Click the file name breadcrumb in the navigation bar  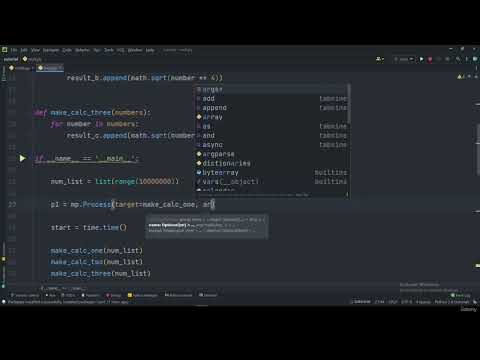32,59
